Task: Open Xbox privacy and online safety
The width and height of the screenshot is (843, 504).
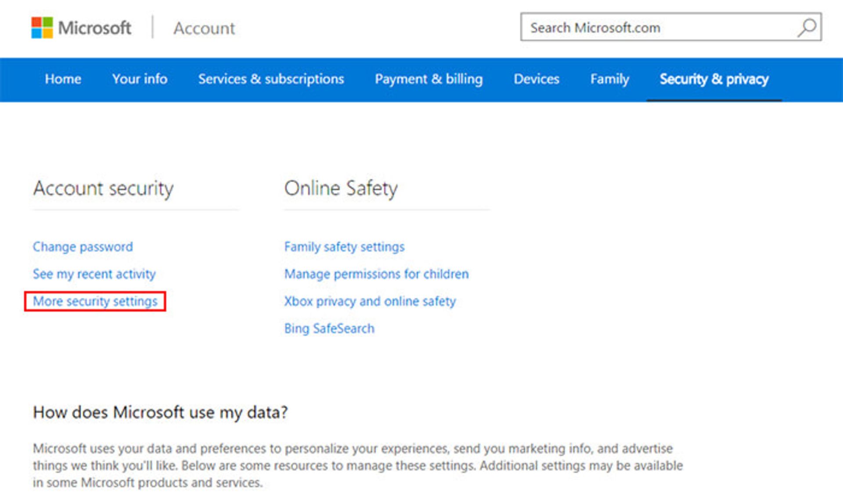Action: point(370,301)
